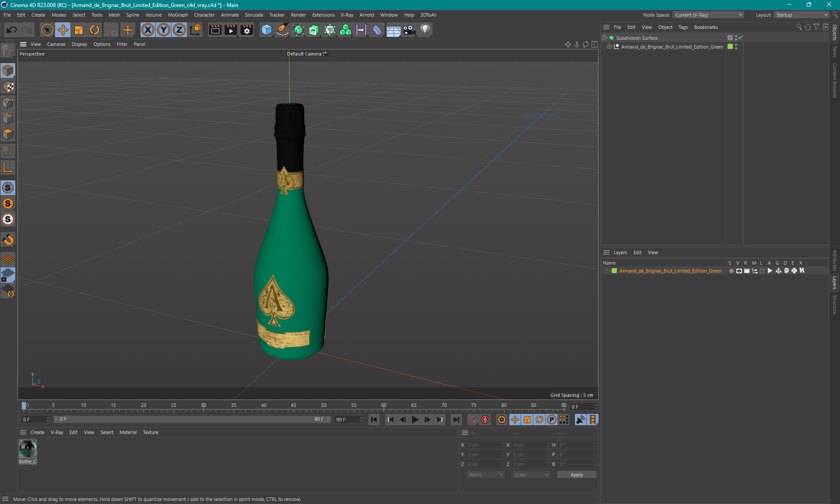Switch to Texture mode

click(8, 87)
